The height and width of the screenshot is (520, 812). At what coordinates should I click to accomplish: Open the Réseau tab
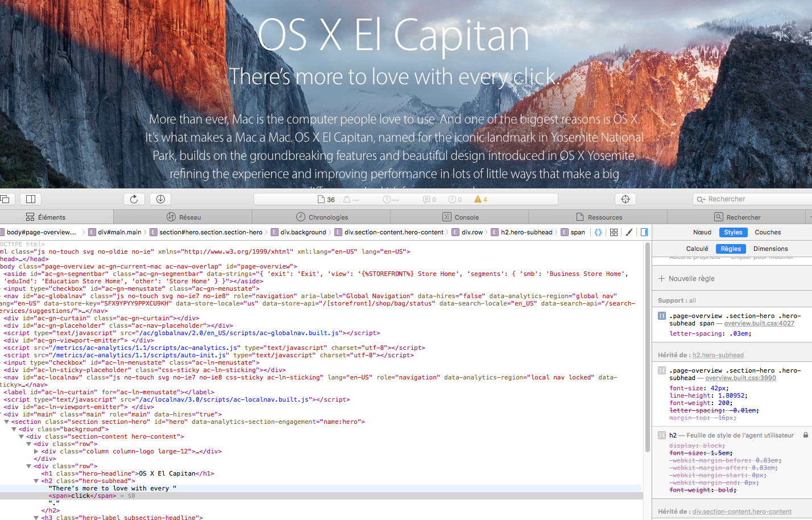(x=183, y=217)
